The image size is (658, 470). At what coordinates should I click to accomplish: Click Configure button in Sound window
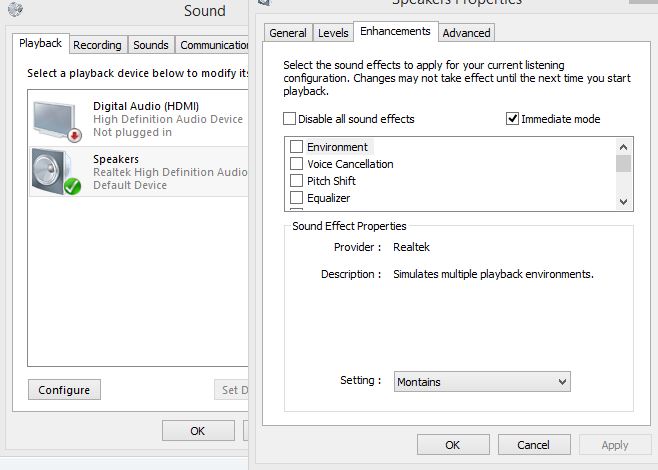(x=64, y=390)
